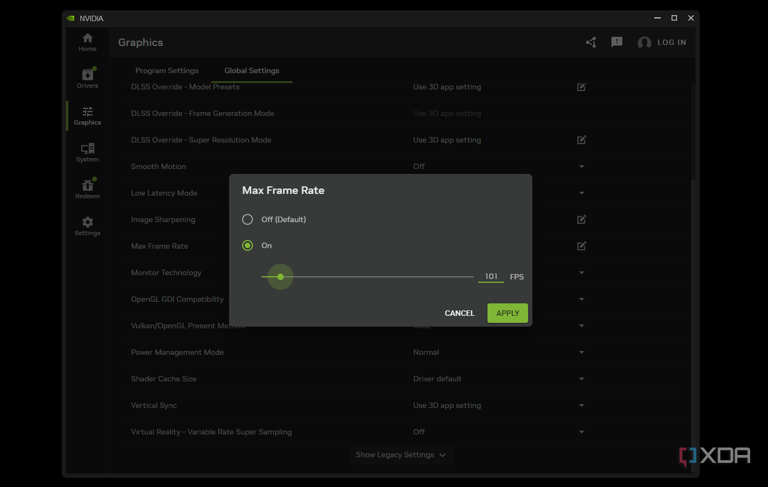Select the Off (Default) radio option

(x=248, y=219)
